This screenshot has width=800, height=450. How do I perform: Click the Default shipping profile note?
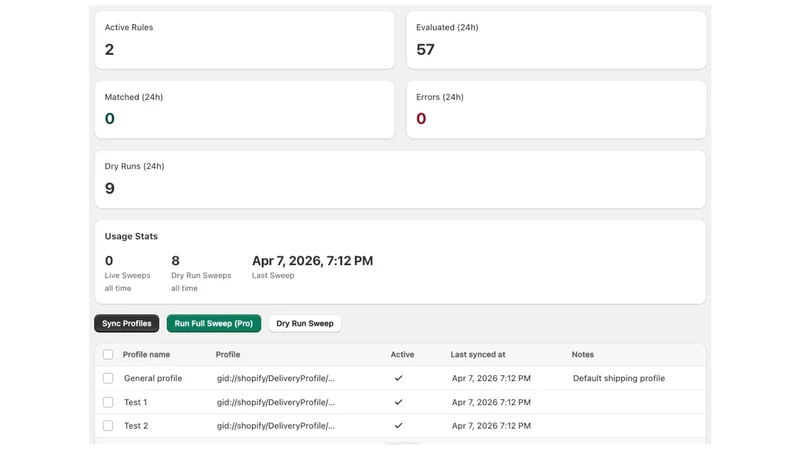pyautogui.click(x=619, y=378)
